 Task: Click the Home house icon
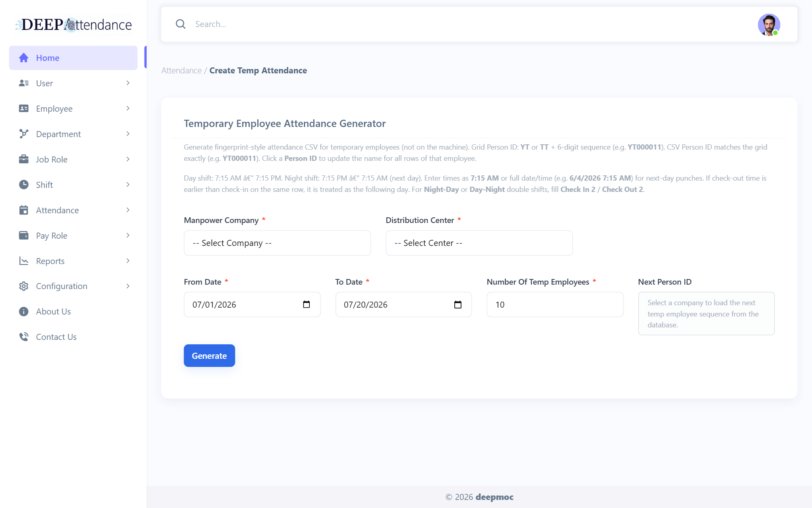(24, 58)
